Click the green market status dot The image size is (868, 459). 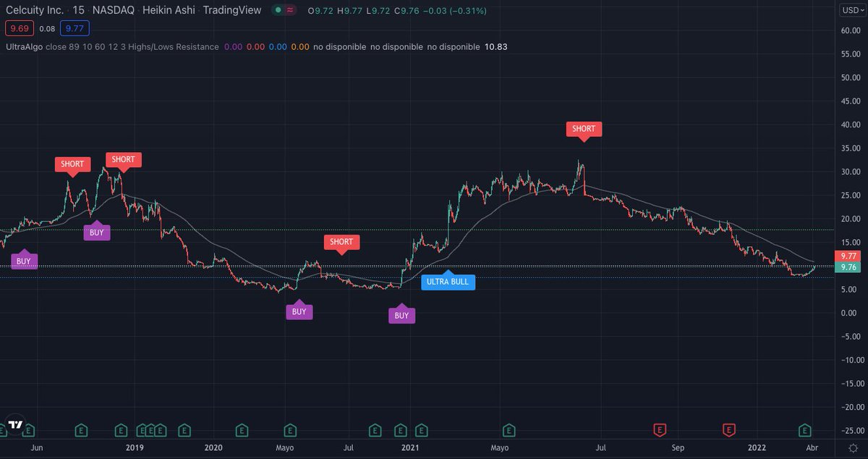pyautogui.click(x=278, y=11)
